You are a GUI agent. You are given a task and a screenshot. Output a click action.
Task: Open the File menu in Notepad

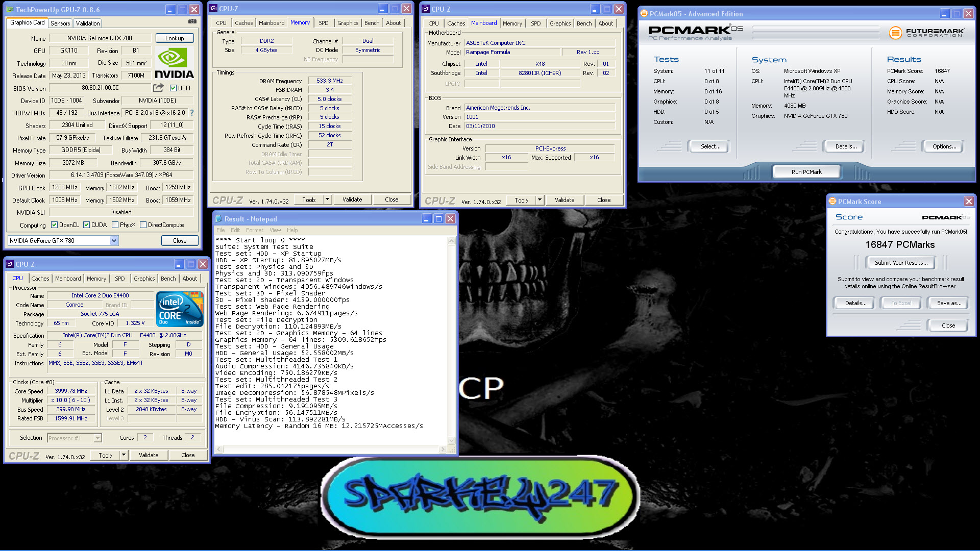coord(220,230)
